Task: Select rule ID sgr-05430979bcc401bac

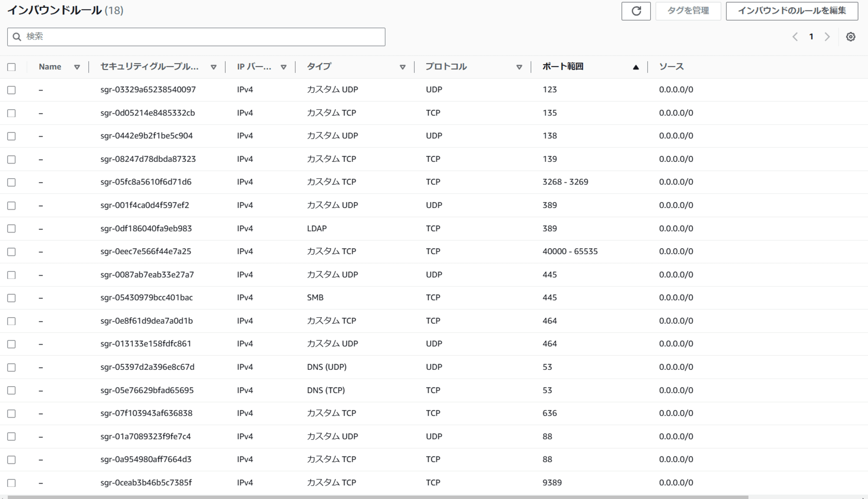Action: (146, 298)
